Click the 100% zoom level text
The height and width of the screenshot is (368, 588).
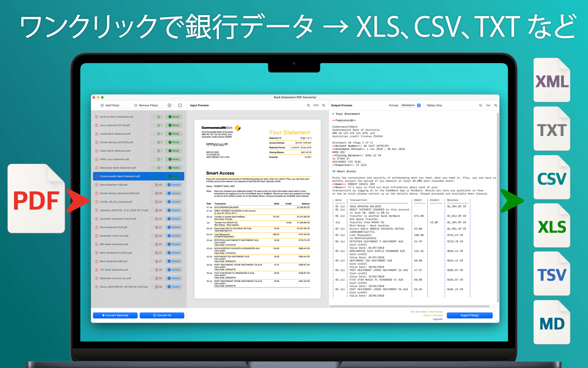[x=316, y=105]
